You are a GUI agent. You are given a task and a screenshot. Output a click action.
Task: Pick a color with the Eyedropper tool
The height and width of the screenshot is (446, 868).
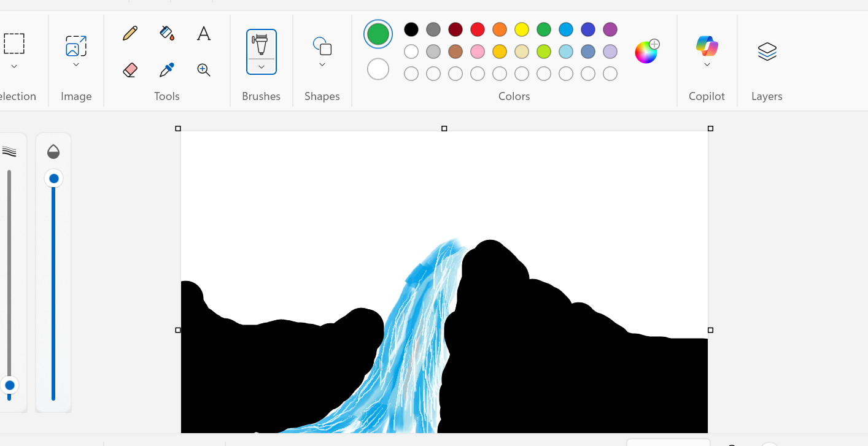[166, 70]
